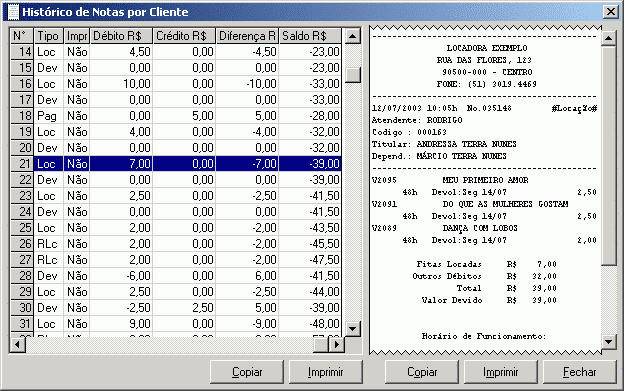Click the 5,00 credit value in row 18
The width and height of the screenshot is (624, 391).
click(x=184, y=116)
